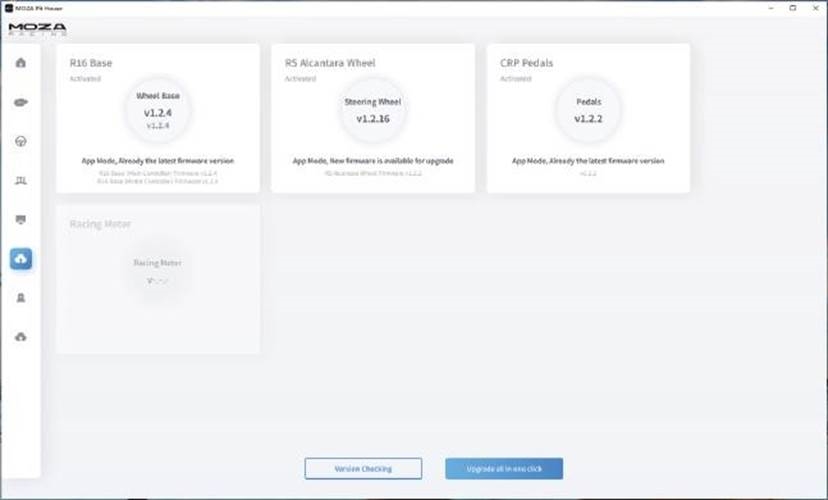Click the dashboard display sidebar icon
Image resolution: width=828 pixels, height=500 pixels.
(x=21, y=219)
